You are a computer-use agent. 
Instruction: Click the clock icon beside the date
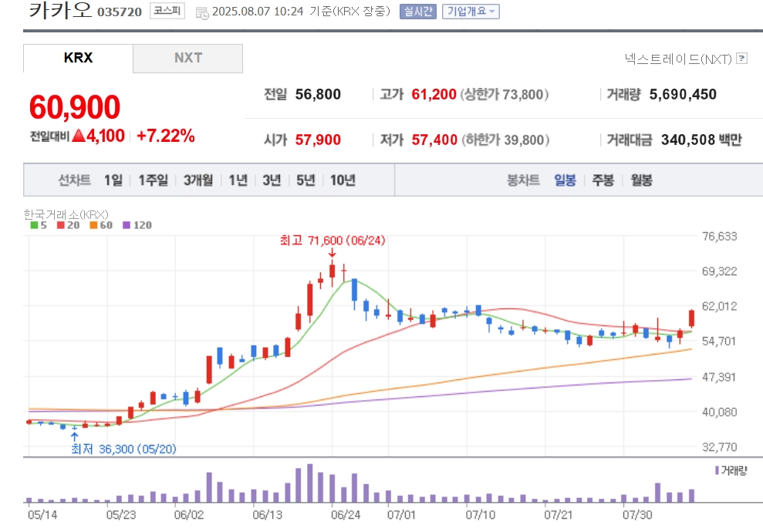coord(202,13)
